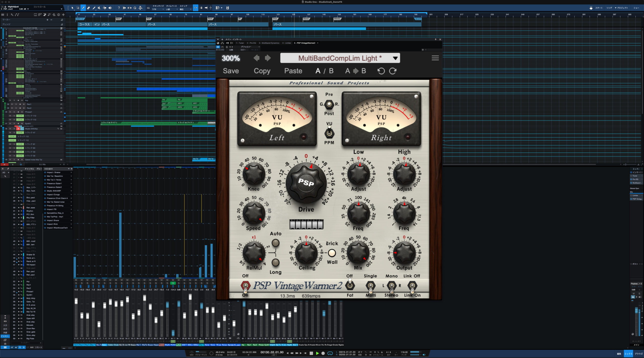
Task: Click the large PSP Drive knob
Action: point(306,183)
